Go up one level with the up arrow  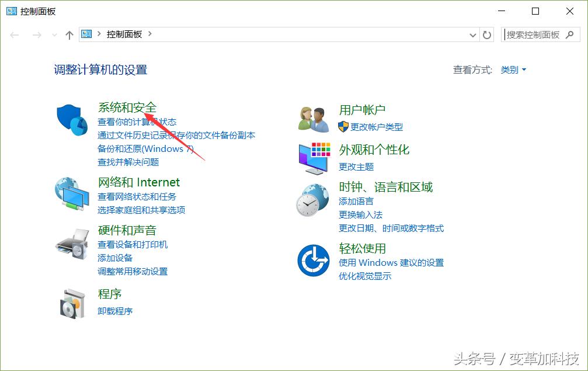pyautogui.click(x=69, y=35)
